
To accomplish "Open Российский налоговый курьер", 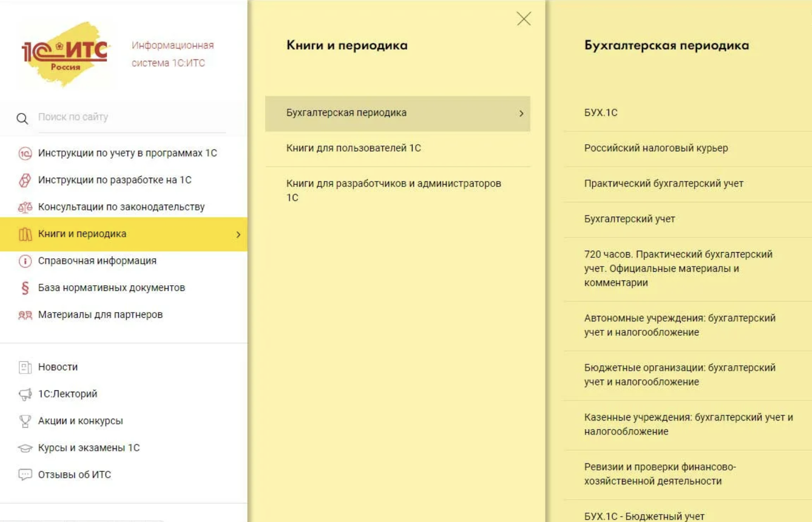I will pos(656,148).
